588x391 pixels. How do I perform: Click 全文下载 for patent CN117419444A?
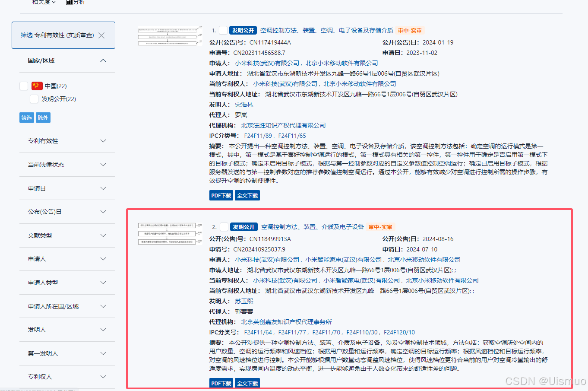(247, 195)
